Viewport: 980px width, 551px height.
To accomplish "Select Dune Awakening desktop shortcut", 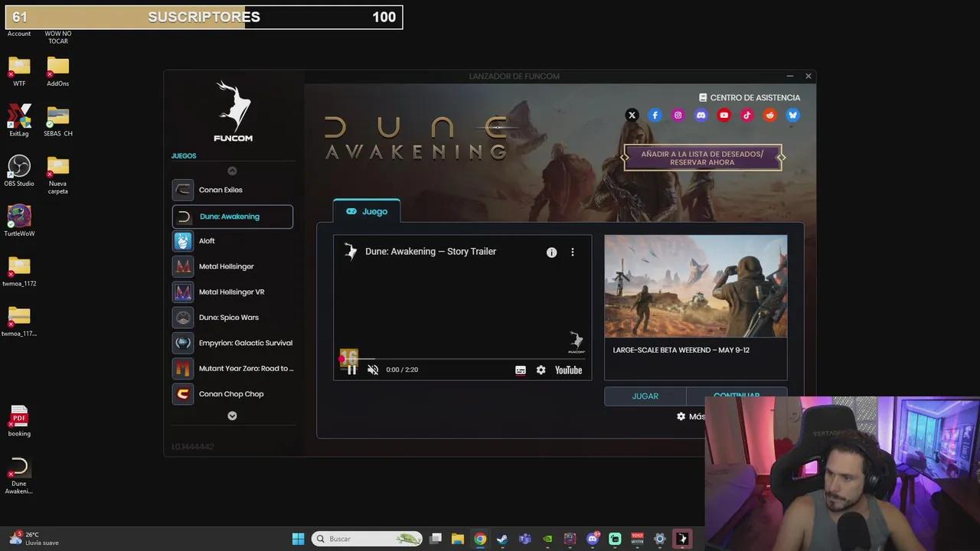I will (x=19, y=476).
